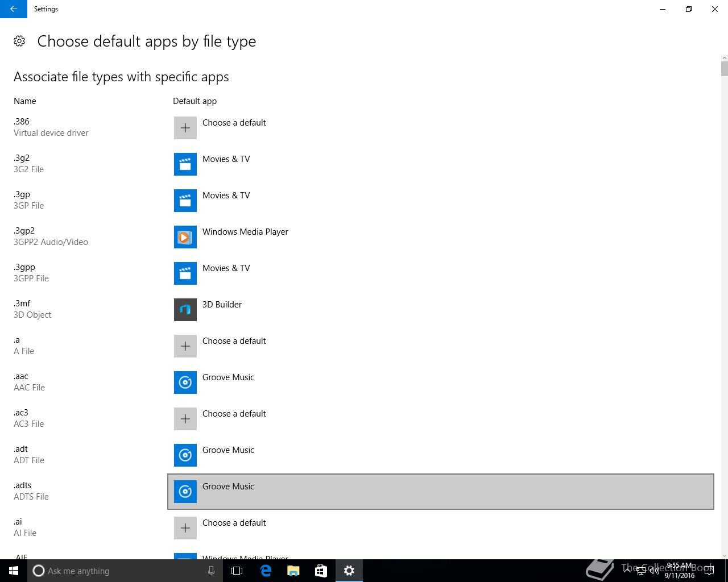Click the plus icon for .a file type
728x582 pixels.
click(185, 346)
